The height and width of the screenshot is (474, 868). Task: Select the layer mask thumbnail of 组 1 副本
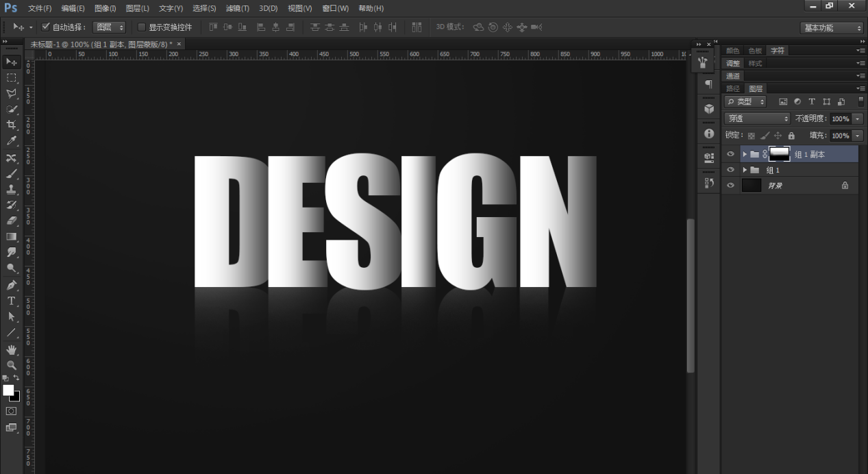click(780, 154)
